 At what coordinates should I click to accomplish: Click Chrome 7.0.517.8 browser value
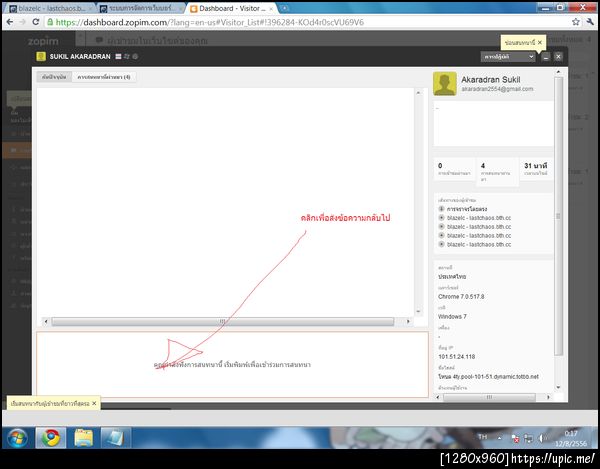(x=461, y=296)
